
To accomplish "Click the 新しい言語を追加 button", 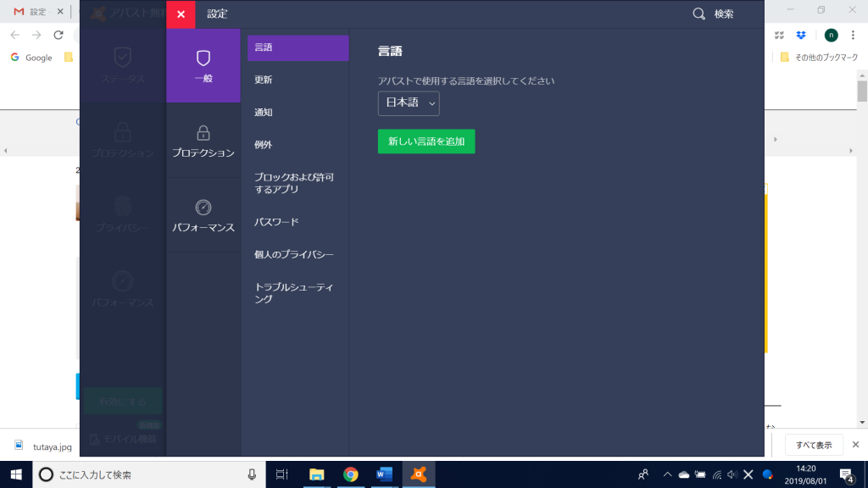I will [426, 141].
